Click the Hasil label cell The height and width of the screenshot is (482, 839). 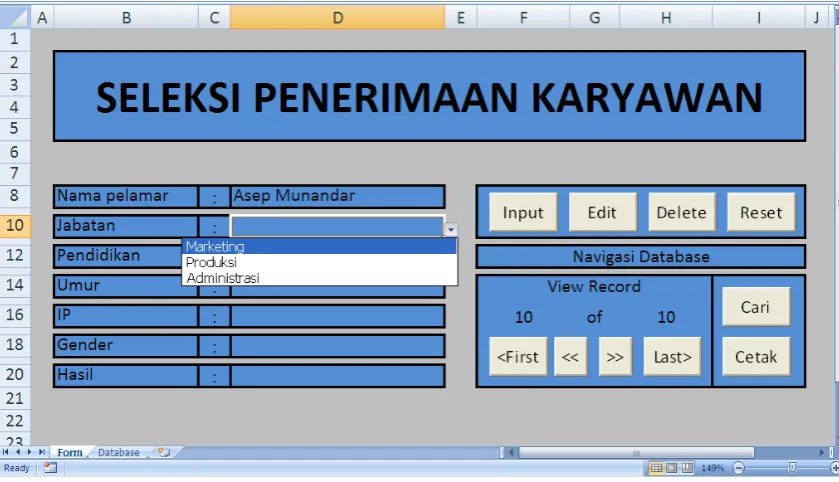126,376
